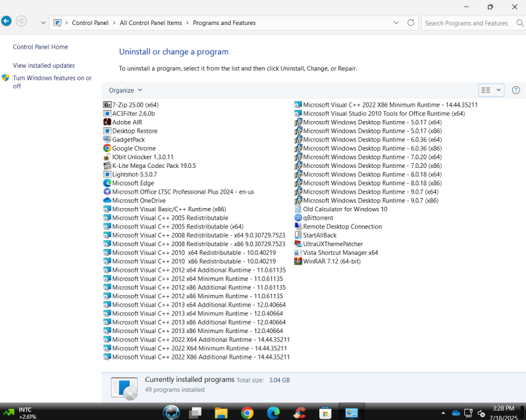526x420 pixels.
Task: Open Control Panel Home link
Action: (x=40, y=47)
